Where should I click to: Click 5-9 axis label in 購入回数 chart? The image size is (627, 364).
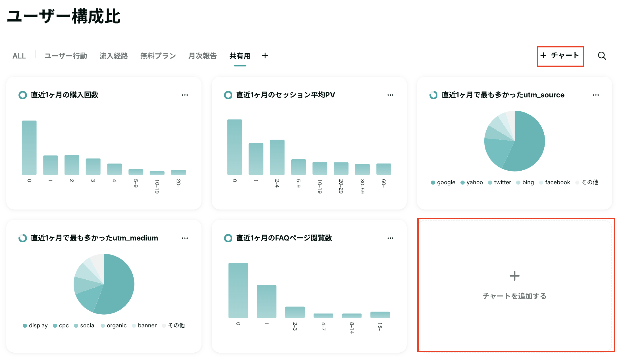[136, 183]
